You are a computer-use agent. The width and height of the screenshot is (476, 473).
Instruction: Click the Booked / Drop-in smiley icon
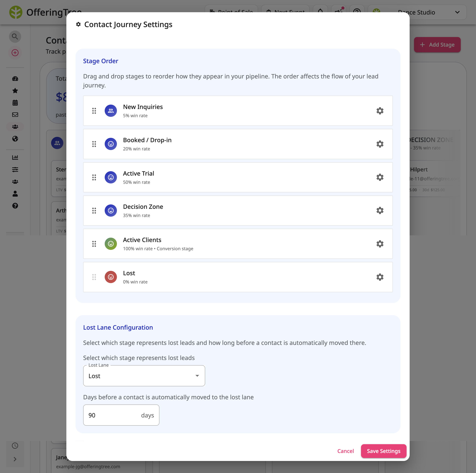(x=111, y=144)
